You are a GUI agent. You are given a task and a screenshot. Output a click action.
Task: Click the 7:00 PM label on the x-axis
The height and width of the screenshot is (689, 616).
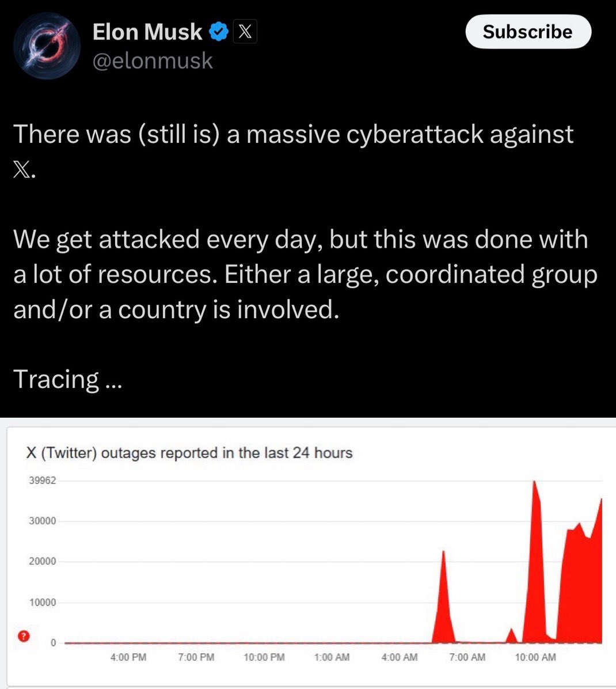(x=196, y=657)
